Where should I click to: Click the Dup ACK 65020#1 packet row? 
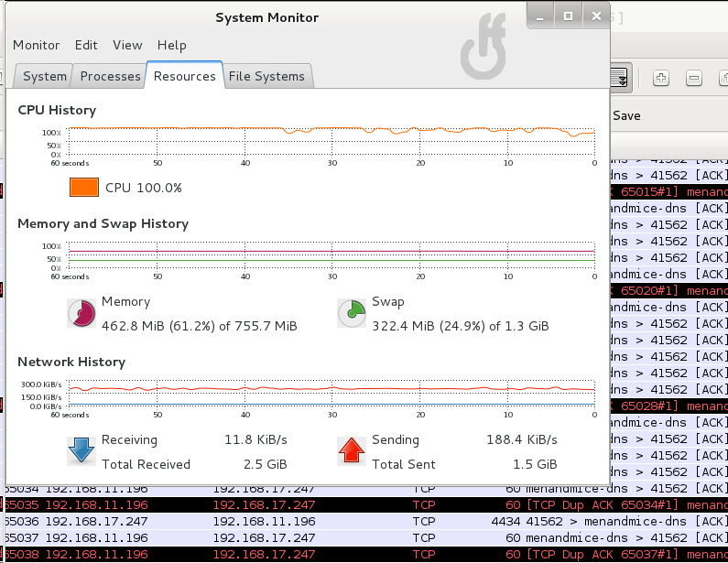(669, 290)
